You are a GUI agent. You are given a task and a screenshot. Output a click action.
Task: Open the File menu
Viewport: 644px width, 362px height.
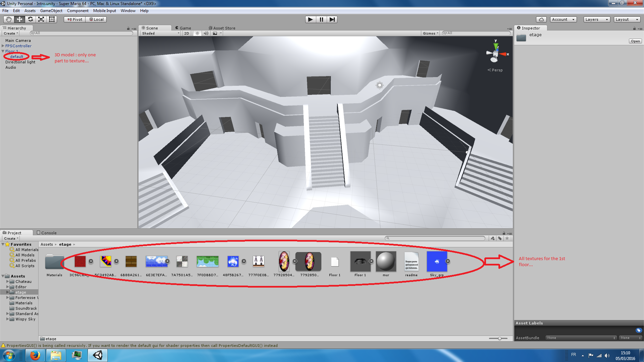[x=5, y=11]
